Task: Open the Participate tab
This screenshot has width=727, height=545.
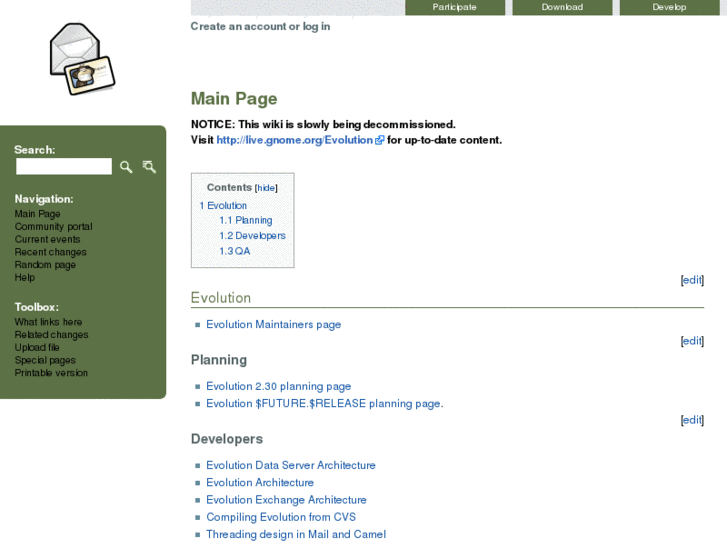Action: pos(455,7)
